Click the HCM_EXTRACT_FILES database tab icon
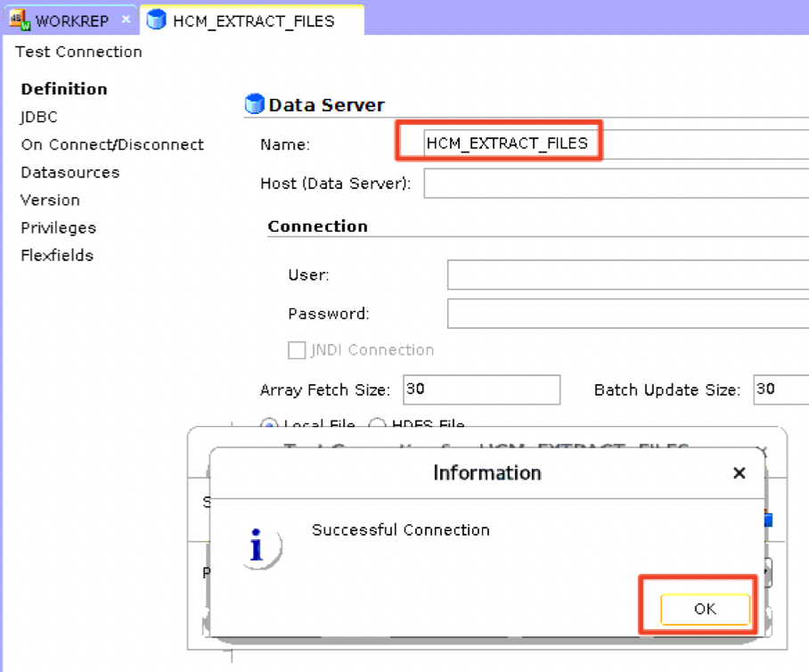The width and height of the screenshot is (809, 672). (x=157, y=20)
